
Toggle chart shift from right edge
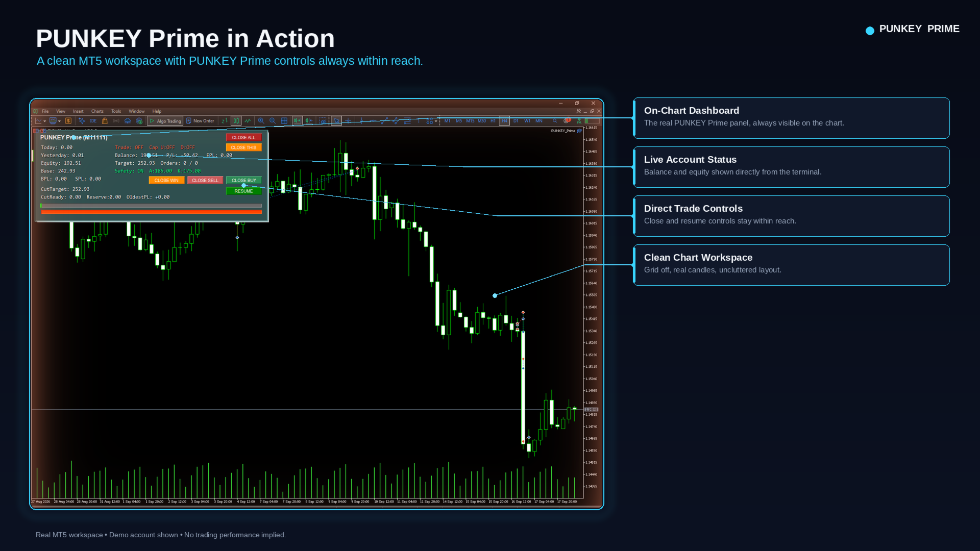click(x=309, y=121)
